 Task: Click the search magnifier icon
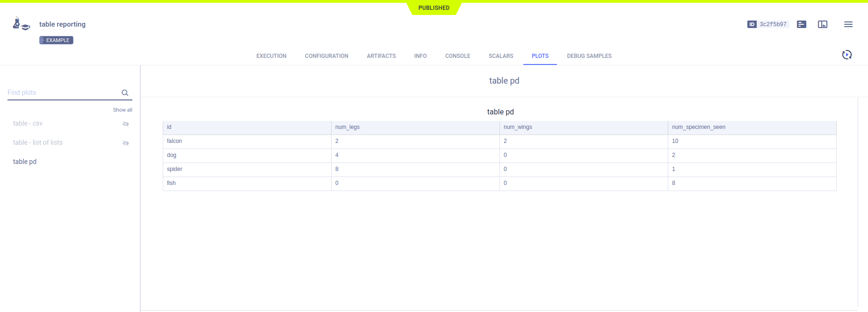(125, 93)
